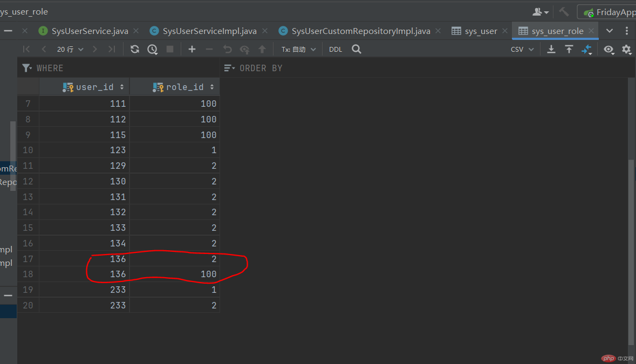Image resolution: width=636 pixels, height=364 pixels.
Task: Show the hidden tabs chevron list
Action: click(609, 31)
